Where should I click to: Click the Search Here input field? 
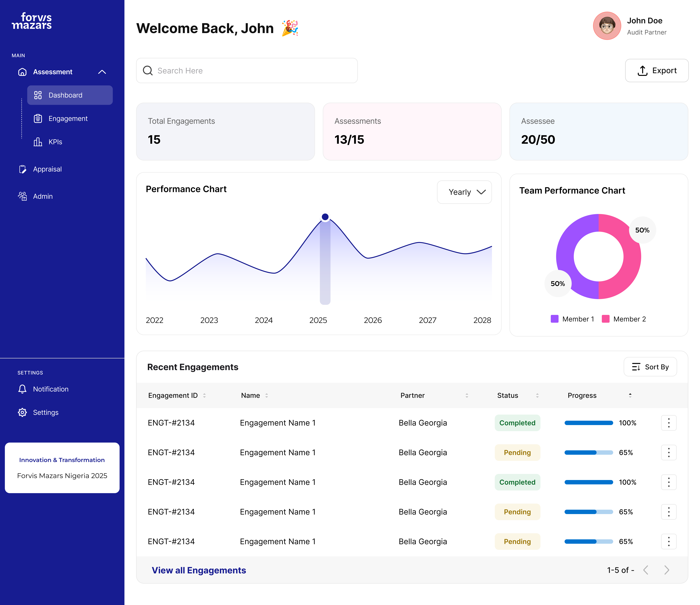point(247,71)
